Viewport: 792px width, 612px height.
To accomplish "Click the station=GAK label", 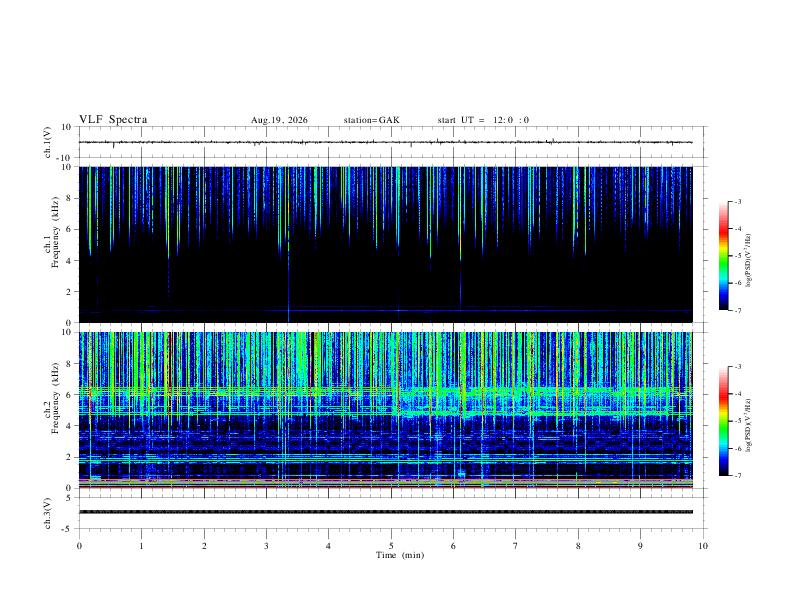I will coord(372,120).
